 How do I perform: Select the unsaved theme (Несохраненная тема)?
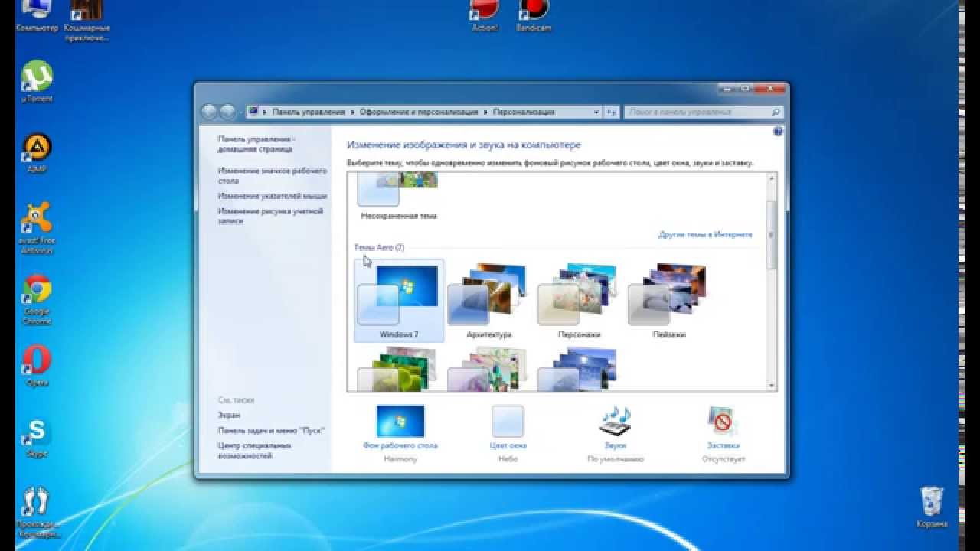click(x=398, y=197)
